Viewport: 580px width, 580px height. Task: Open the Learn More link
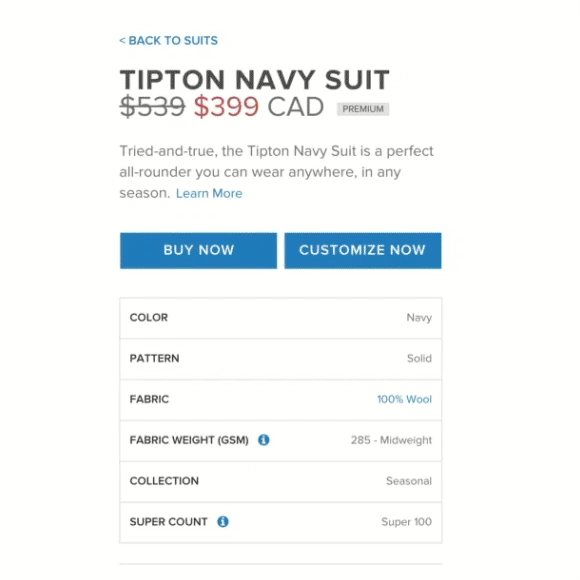(x=209, y=193)
